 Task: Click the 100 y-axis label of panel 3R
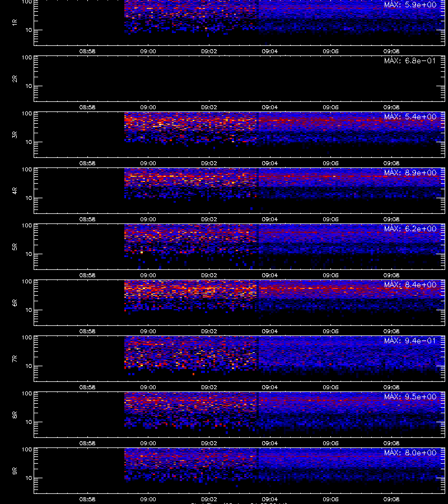tap(27, 114)
